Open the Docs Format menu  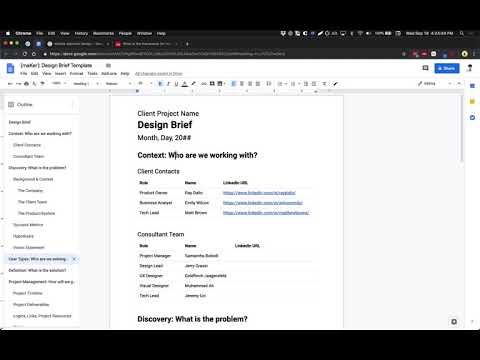click(x=76, y=73)
